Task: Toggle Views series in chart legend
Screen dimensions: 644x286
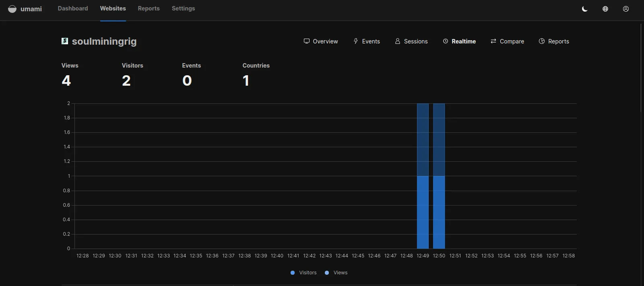Action: point(336,273)
